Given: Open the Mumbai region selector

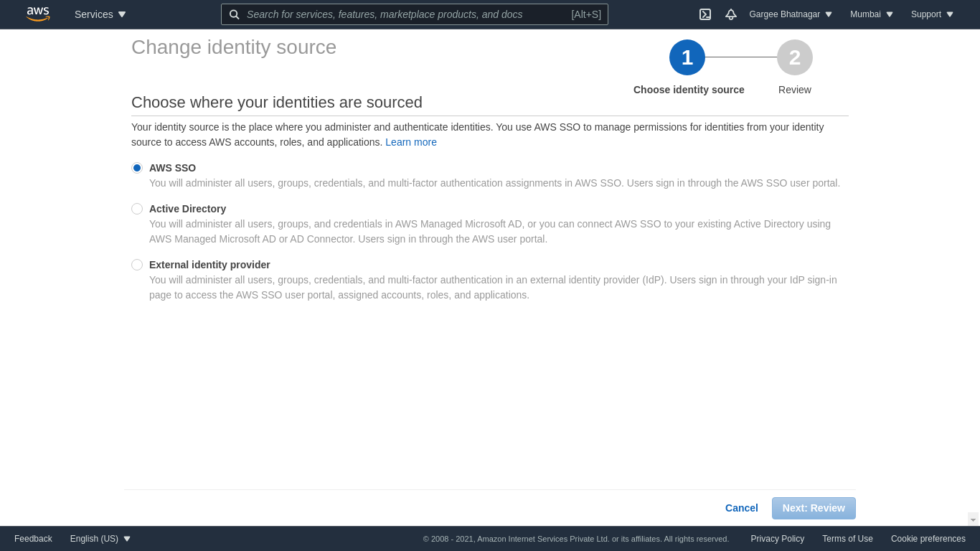Looking at the screenshot, I should point(872,14).
